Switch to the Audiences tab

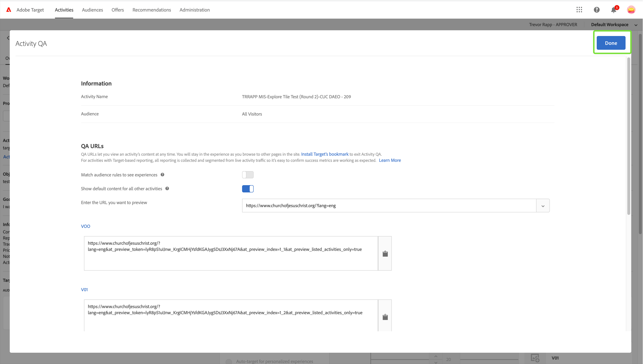[x=92, y=10]
